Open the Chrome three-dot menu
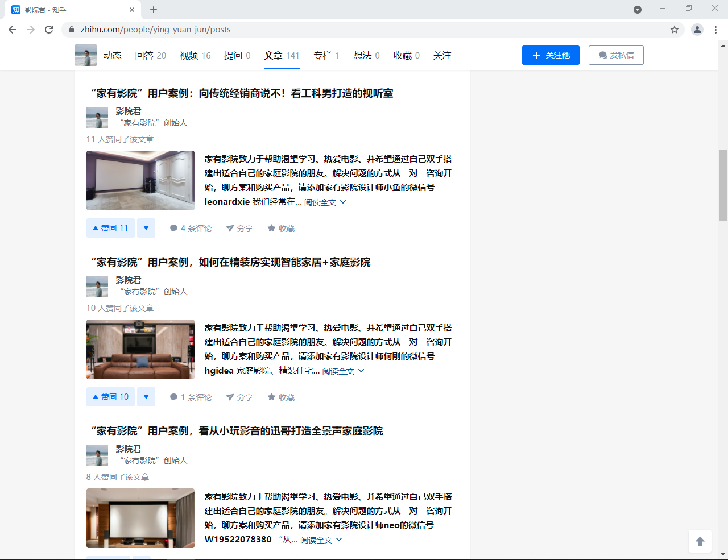Viewport: 728px width, 560px height. click(715, 30)
